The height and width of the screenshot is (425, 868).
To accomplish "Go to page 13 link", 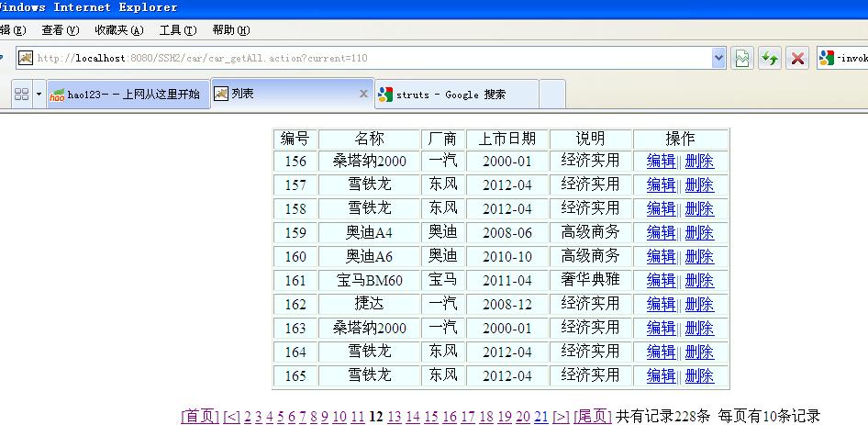I will [x=395, y=417].
